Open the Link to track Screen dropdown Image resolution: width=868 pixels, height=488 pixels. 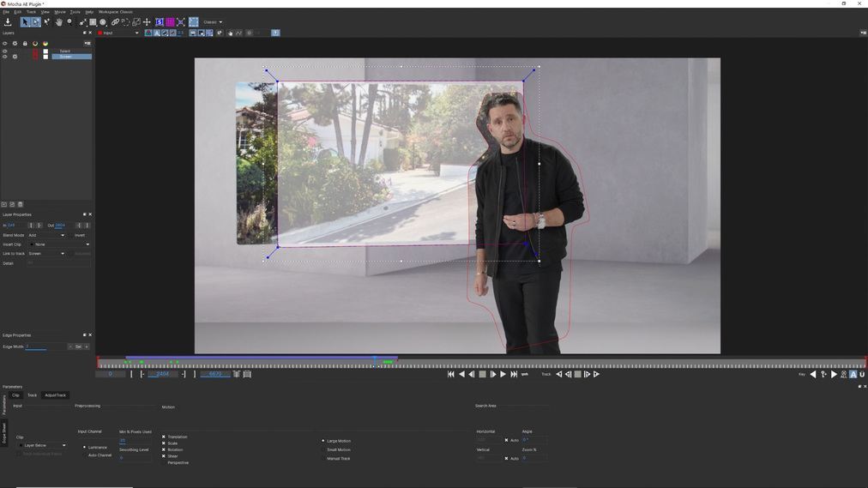click(x=46, y=253)
